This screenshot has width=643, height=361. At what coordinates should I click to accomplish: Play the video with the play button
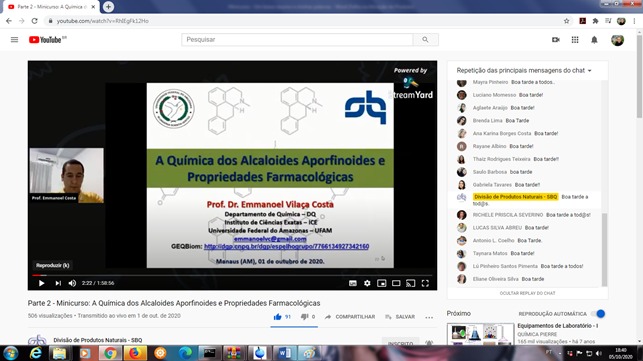pos(41,283)
